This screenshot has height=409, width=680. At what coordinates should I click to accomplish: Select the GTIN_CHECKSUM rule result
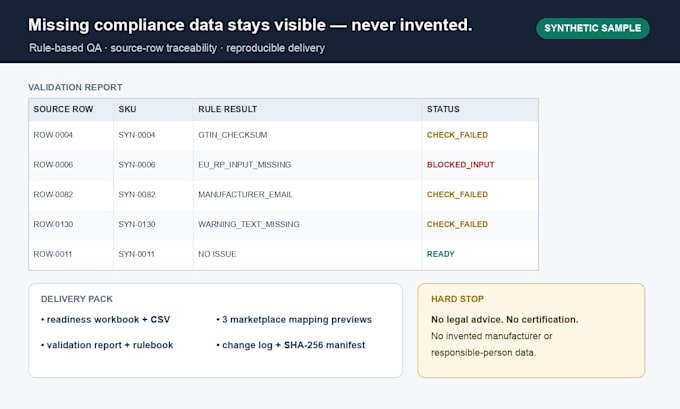[x=232, y=135]
